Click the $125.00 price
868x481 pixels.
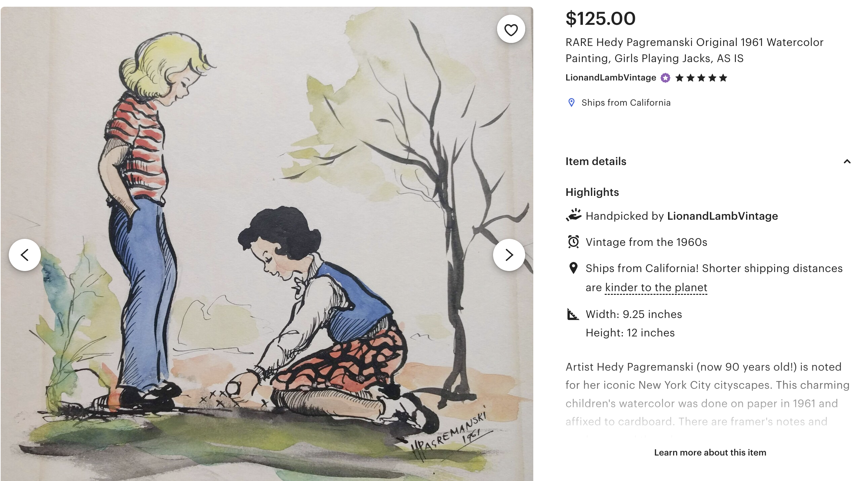(600, 18)
